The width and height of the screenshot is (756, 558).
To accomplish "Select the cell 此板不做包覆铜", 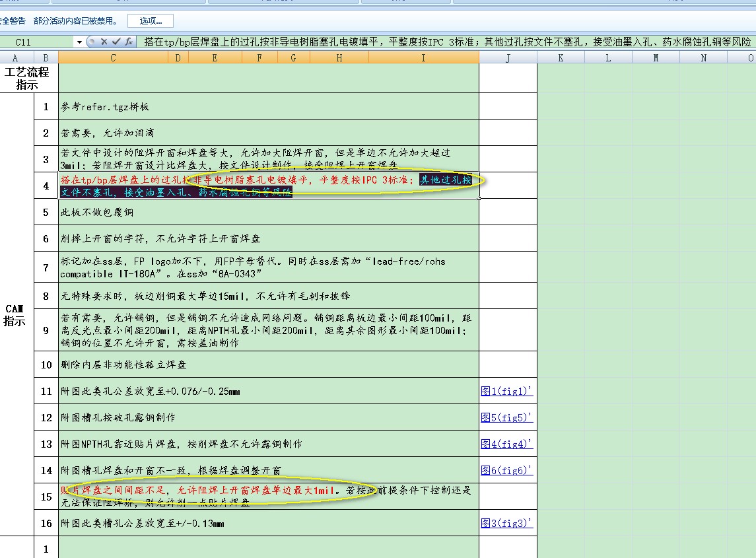I will 269,212.
